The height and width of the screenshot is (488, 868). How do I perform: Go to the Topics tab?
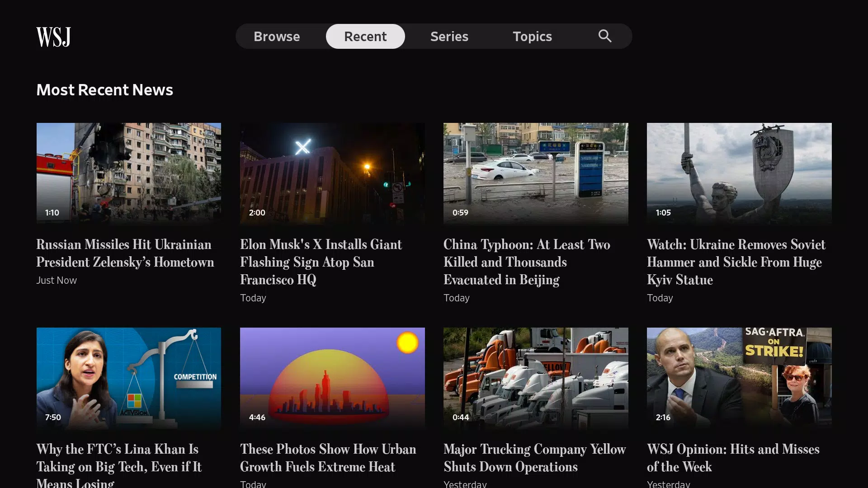coord(532,36)
